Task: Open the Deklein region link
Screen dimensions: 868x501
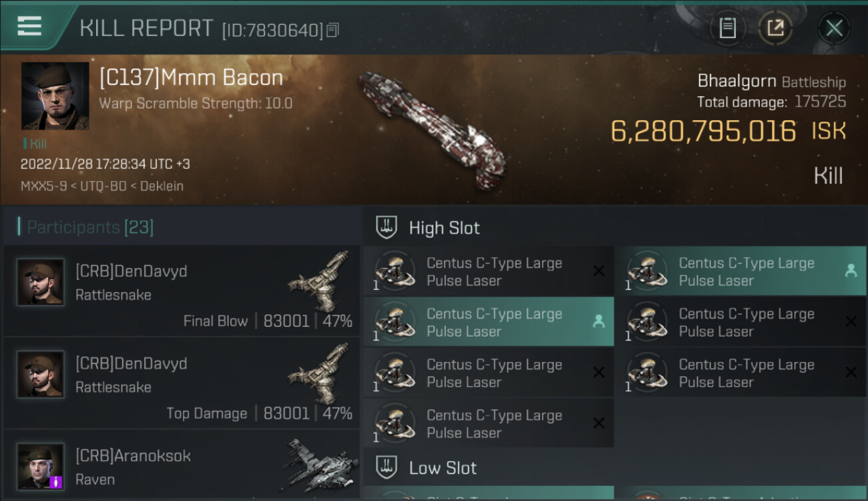Action: (160, 186)
